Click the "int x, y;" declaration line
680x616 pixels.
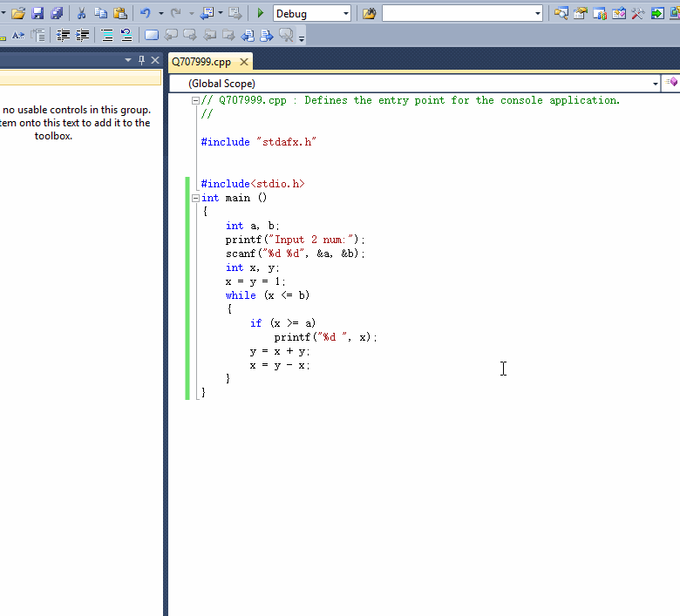[253, 267]
